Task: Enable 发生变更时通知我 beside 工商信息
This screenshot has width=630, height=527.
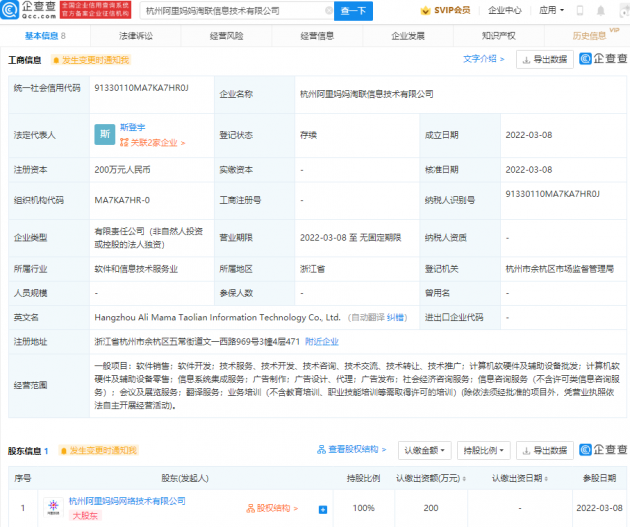Action: 91,60
